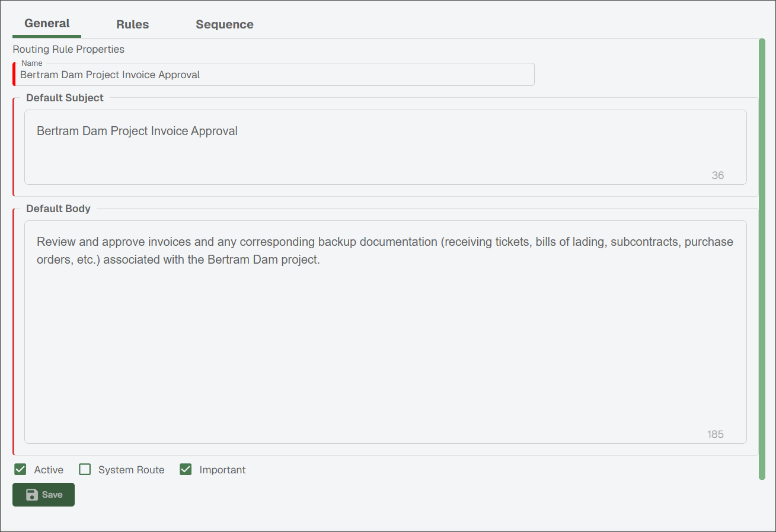
Task: Click the green vertical scrollbar
Action: point(762,259)
